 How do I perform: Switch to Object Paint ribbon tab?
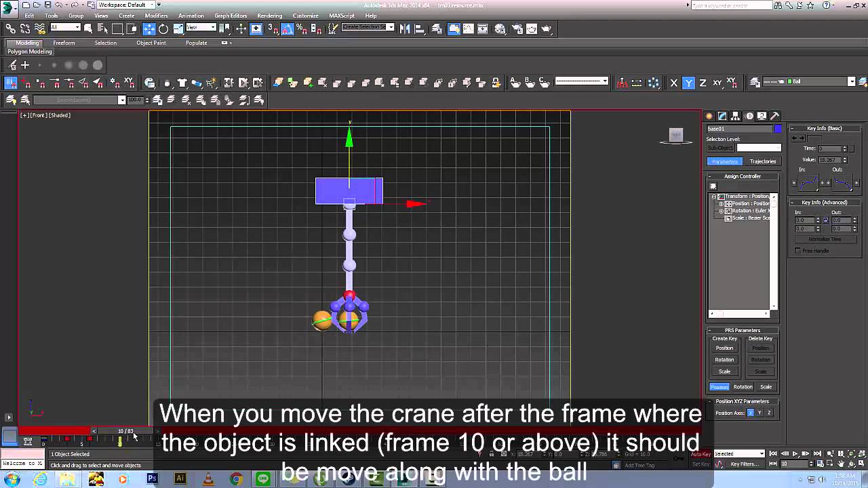tap(151, 43)
